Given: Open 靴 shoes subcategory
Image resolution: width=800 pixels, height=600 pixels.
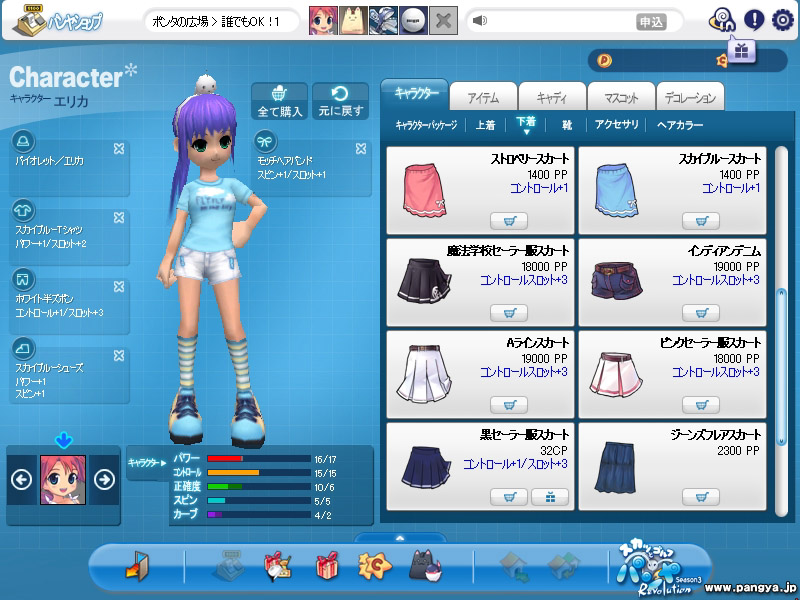Looking at the screenshot, I should pyautogui.click(x=567, y=124).
